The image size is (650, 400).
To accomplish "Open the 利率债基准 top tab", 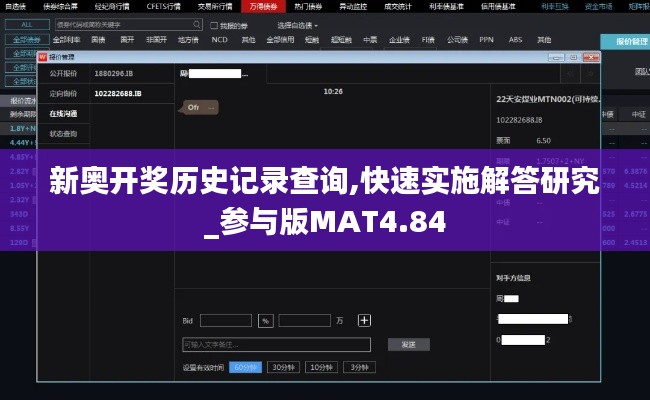I will click(446, 6).
